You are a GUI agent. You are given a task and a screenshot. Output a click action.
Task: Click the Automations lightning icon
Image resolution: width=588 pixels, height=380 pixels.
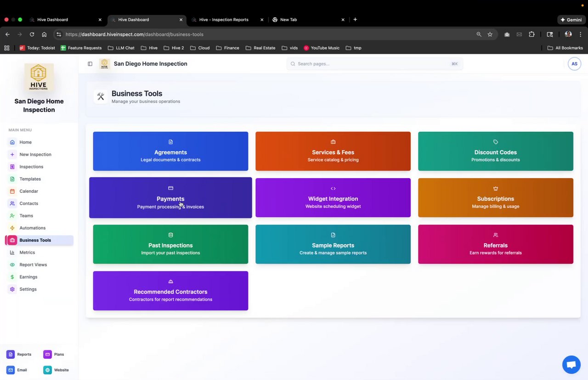[12, 228]
